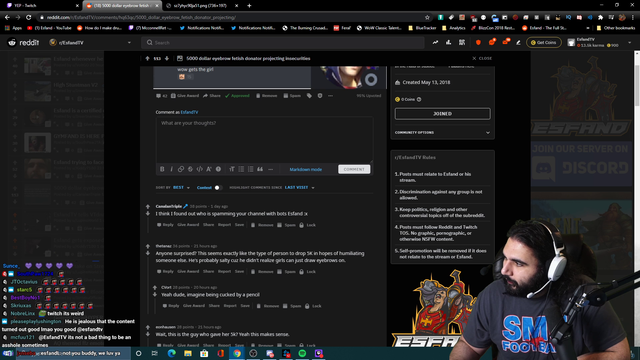This screenshot has width=640, height=360.
Task: Expand hidden bookmarks with the chevron
Action: (588, 28)
